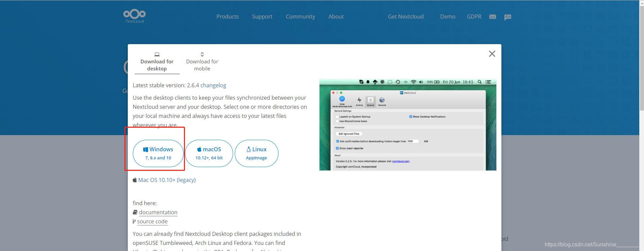Click the Nextcloud logo
This screenshot has width=644, height=251.
(x=134, y=16)
